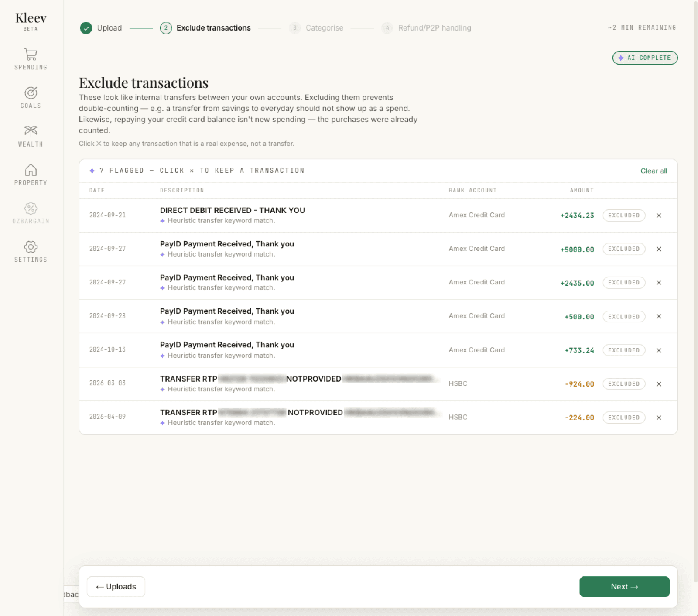Open the Settings gear icon
The width and height of the screenshot is (698, 616).
31,247
